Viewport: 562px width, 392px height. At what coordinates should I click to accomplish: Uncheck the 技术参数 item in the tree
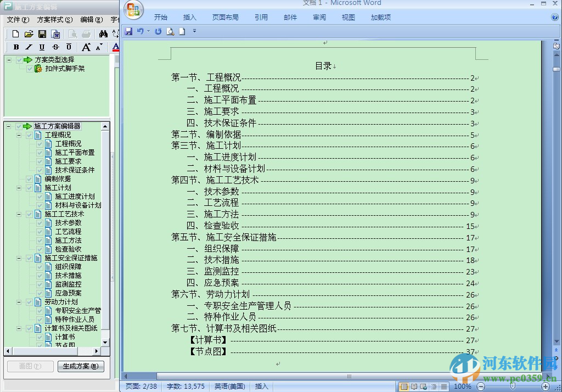click(x=38, y=223)
